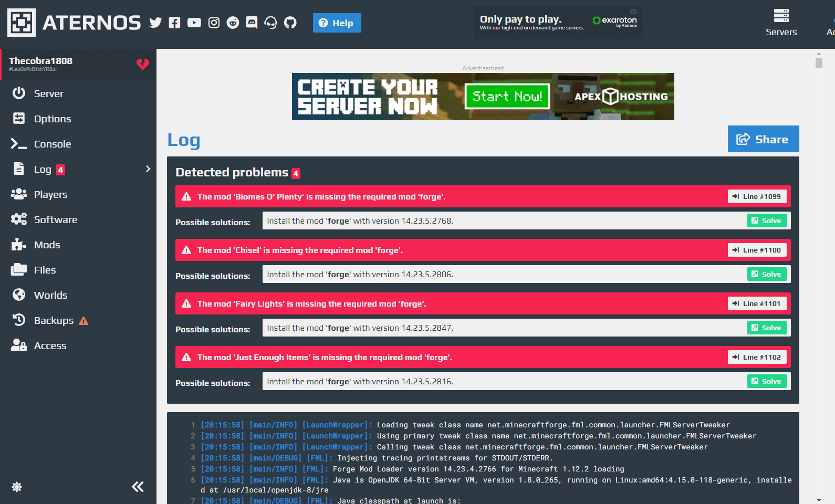This screenshot has height=504, width=835.
Task: Click the page scrollbar thumb
Action: [x=819, y=63]
